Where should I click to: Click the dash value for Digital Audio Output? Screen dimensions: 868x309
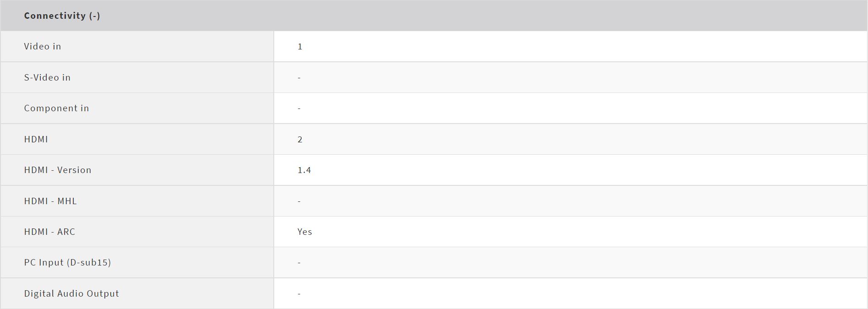pyautogui.click(x=299, y=294)
